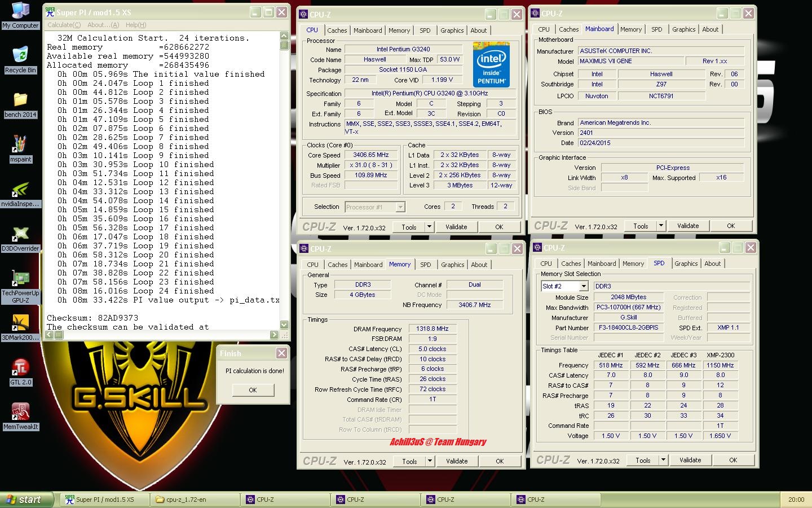Click OK in PI calculation done dialog
This screenshot has width=812, height=508.
[253, 390]
